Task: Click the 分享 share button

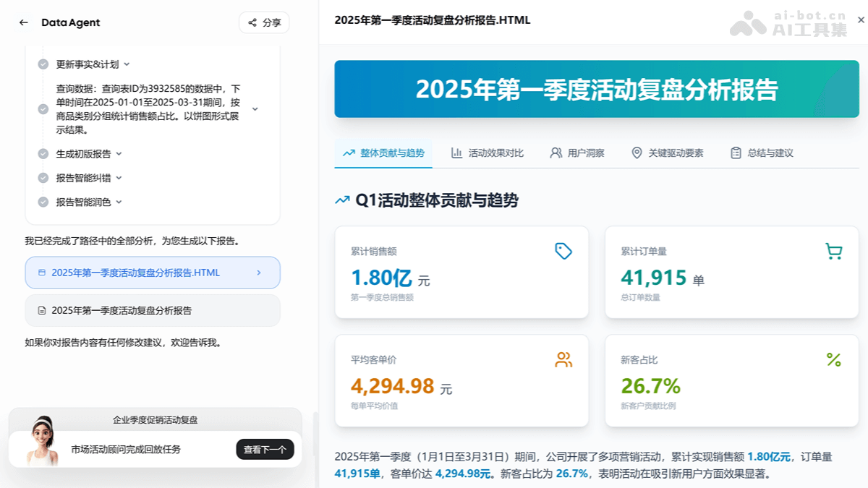Action: tap(265, 22)
